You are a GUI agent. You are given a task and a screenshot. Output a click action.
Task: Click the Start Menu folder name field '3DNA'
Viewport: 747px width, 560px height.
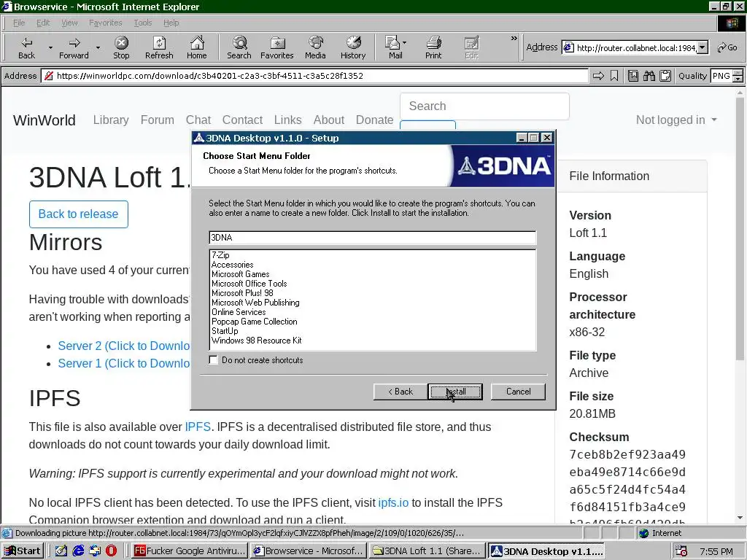373,238
